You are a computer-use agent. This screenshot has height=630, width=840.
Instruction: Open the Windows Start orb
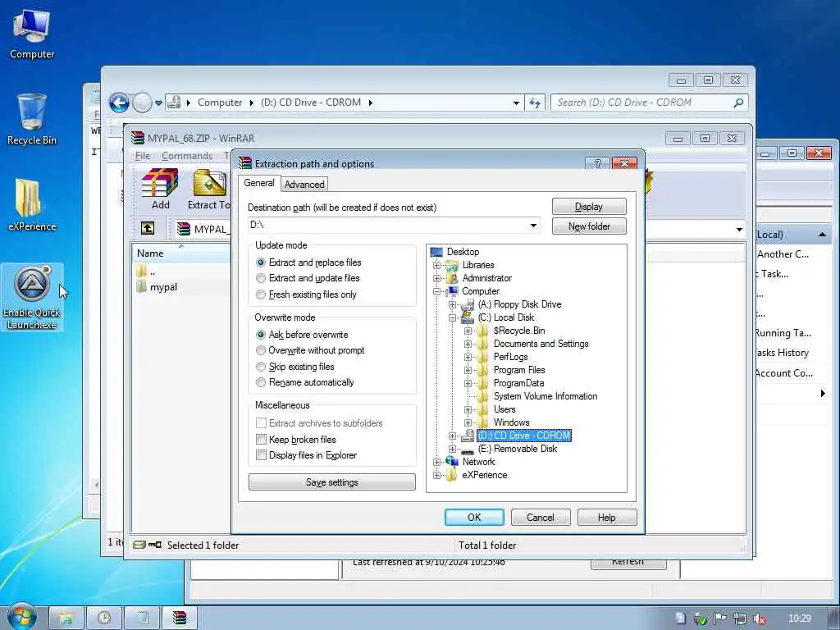tap(22, 617)
